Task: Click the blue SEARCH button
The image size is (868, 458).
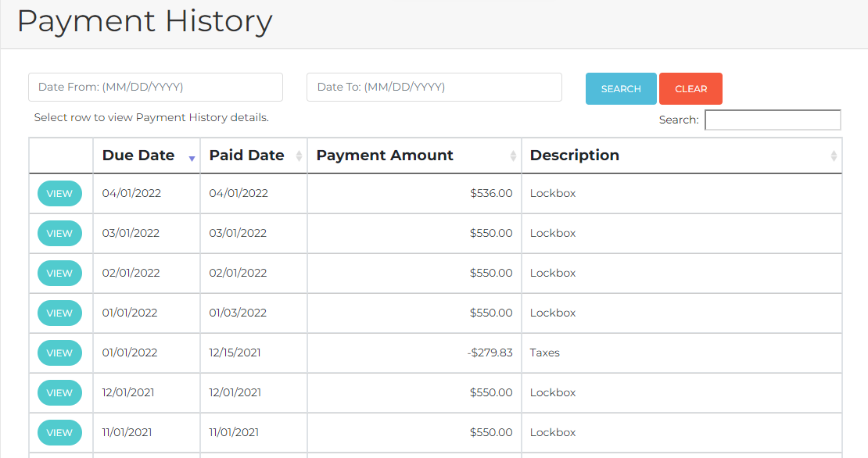Action: coord(621,89)
